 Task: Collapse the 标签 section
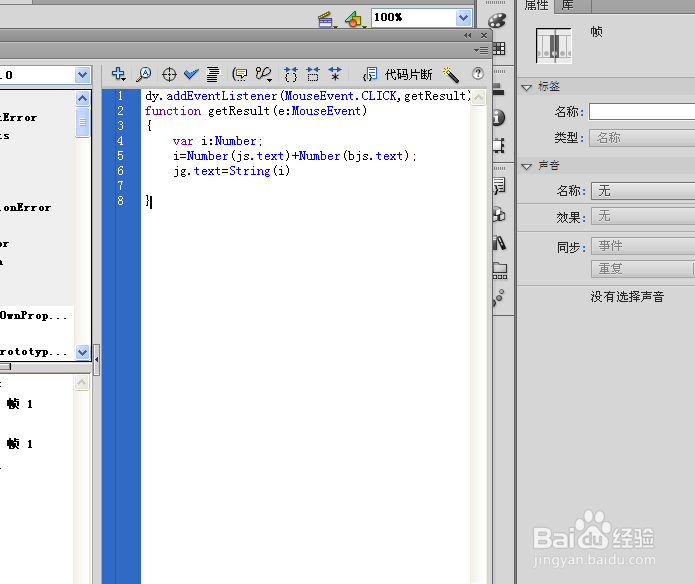[527, 87]
